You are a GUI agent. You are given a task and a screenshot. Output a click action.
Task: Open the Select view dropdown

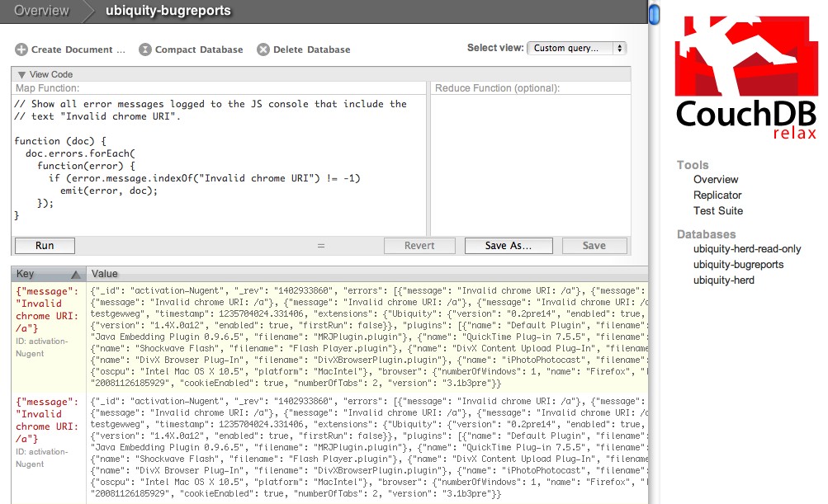[x=577, y=48]
